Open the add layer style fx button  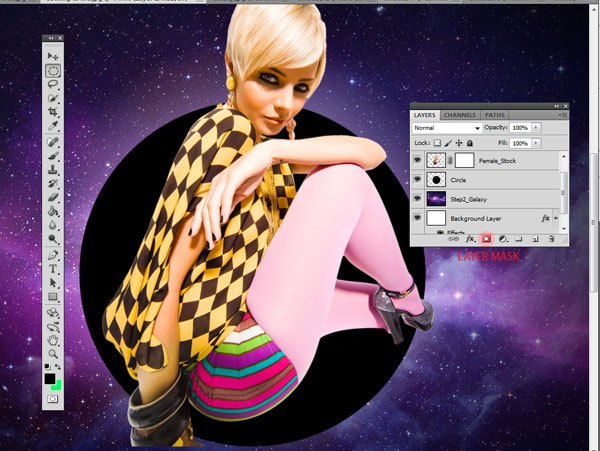(470, 239)
